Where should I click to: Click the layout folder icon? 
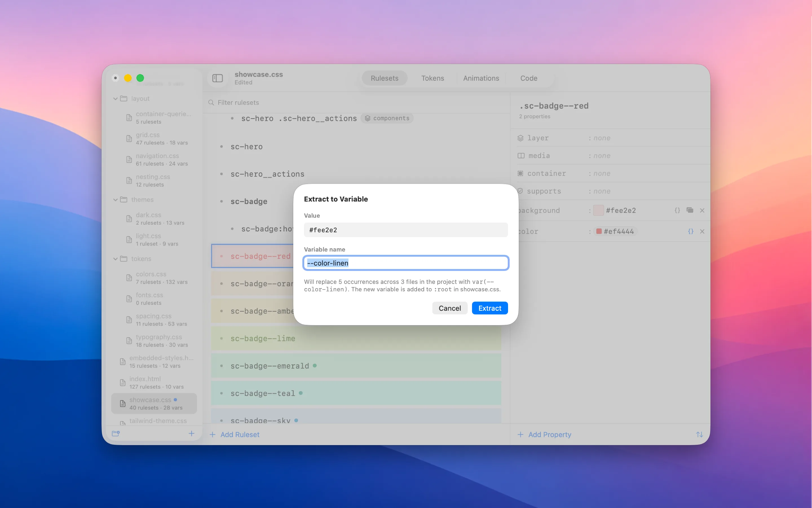point(124,98)
